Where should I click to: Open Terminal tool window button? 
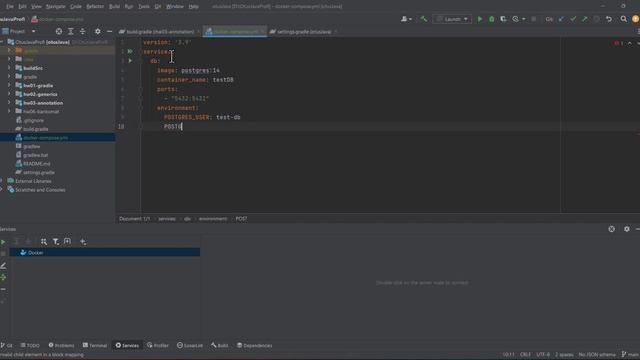pyautogui.click(x=95, y=345)
